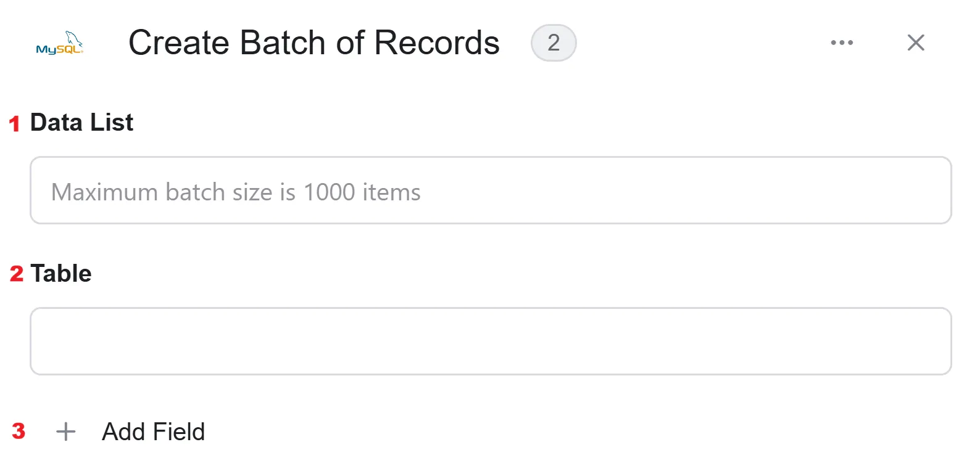Focus the Data List input field
This screenshot has height=471, width=980.
pyautogui.click(x=491, y=190)
